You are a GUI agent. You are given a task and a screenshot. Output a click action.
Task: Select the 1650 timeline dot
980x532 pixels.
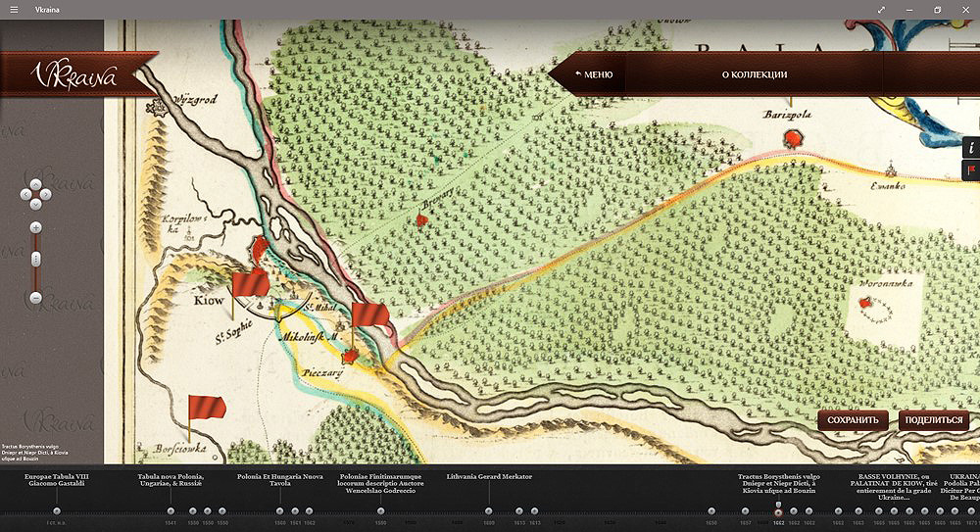click(711, 510)
